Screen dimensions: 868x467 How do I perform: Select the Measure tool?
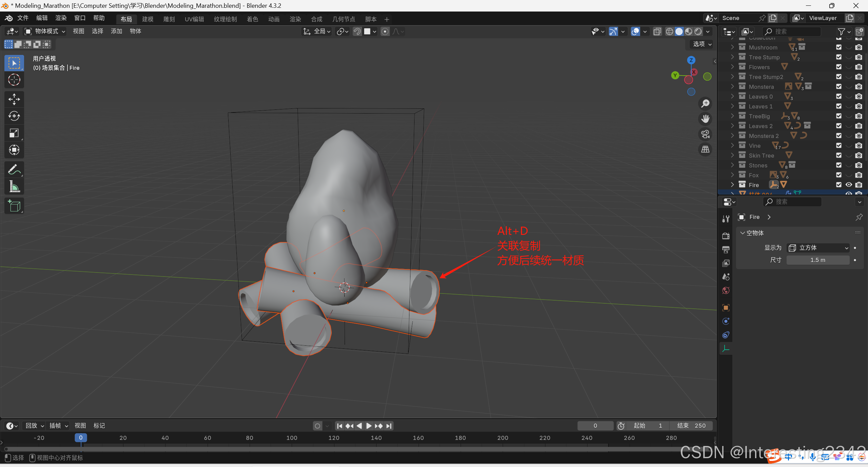click(14, 186)
